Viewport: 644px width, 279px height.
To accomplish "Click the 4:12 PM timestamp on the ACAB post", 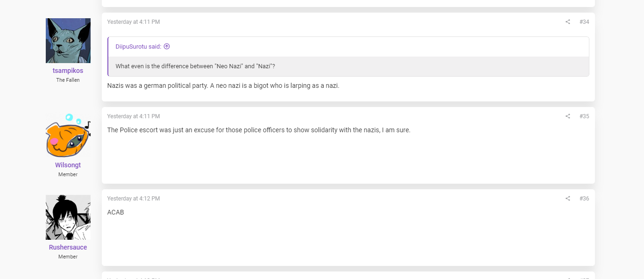I will (x=134, y=199).
